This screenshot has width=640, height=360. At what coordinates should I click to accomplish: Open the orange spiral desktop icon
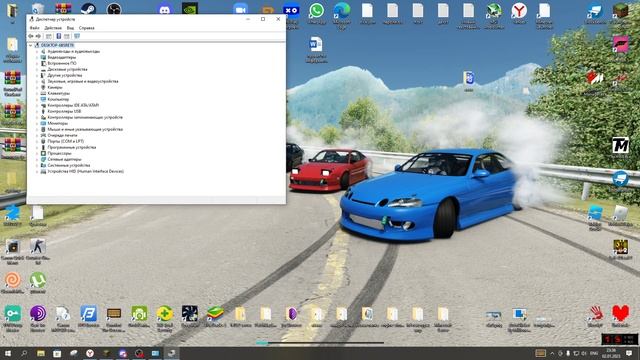coord(12,280)
